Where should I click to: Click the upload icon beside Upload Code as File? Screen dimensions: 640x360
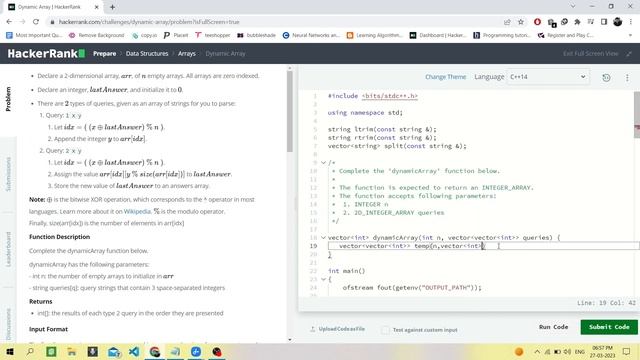coord(313,329)
